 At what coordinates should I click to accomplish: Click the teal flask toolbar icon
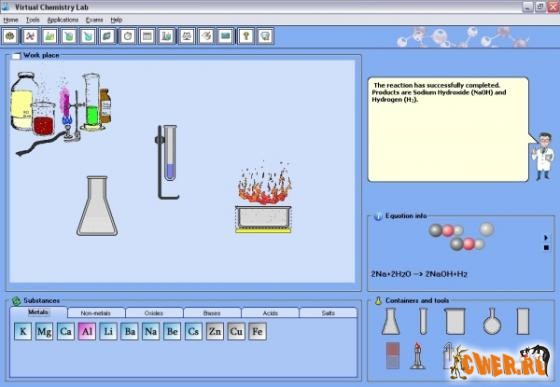coord(88,36)
